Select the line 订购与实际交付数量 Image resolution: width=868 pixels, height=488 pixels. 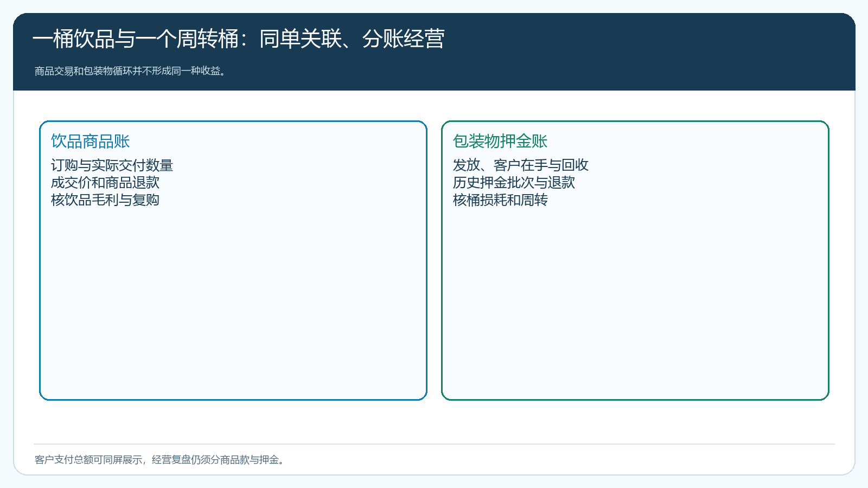click(x=112, y=165)
